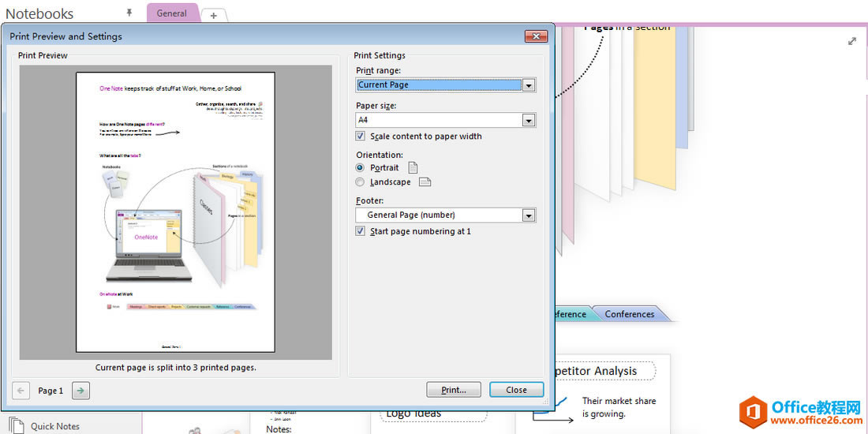Click the Logo Ideas note label
This screenshot has width=868, height=434.
pyautogui.click(x=413, y=413)
